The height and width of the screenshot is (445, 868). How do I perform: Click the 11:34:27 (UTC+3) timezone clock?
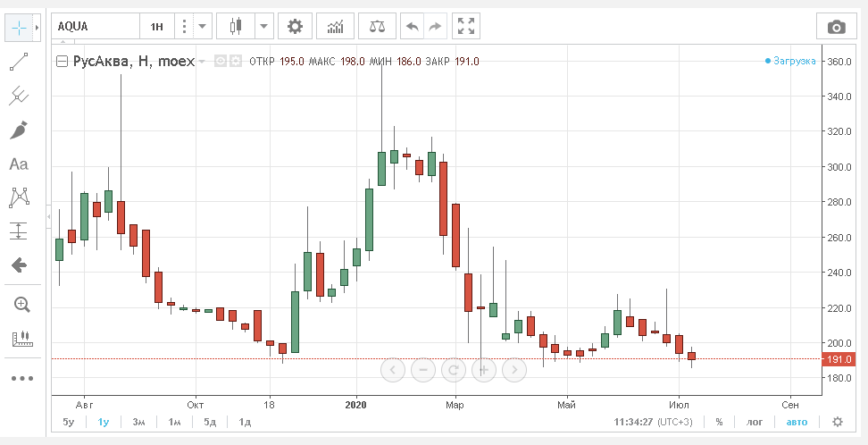click(653, 422)
